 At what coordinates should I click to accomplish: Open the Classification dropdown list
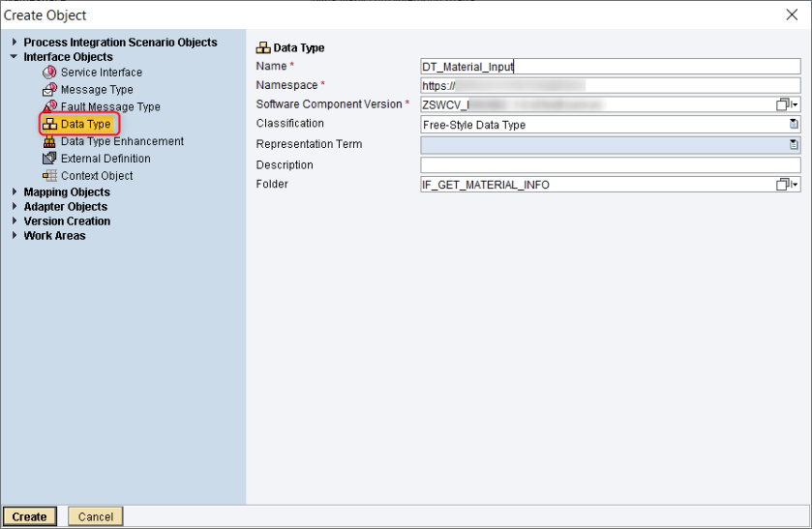point(794,125)
